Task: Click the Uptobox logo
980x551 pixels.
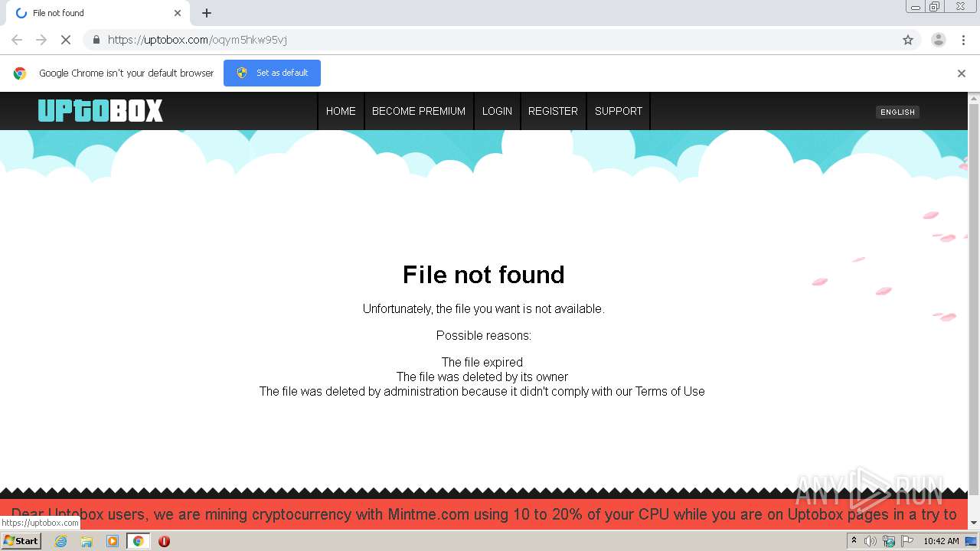Action: click(100, 111)
